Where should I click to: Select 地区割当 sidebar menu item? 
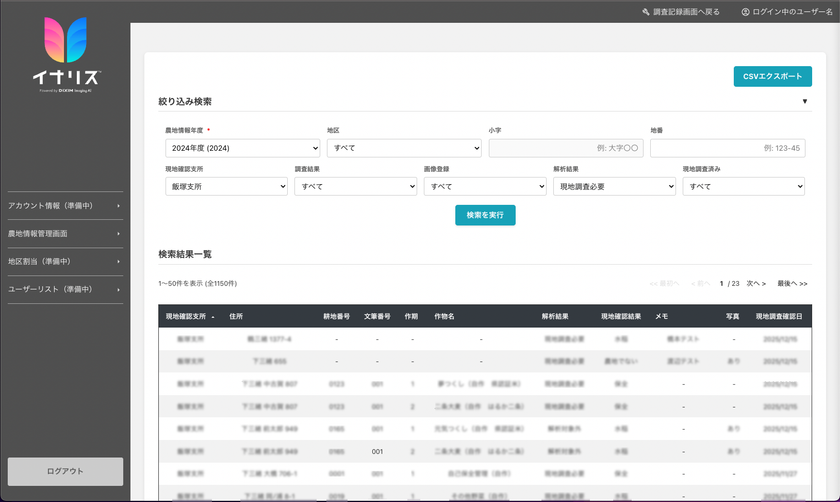click(65, 262)
